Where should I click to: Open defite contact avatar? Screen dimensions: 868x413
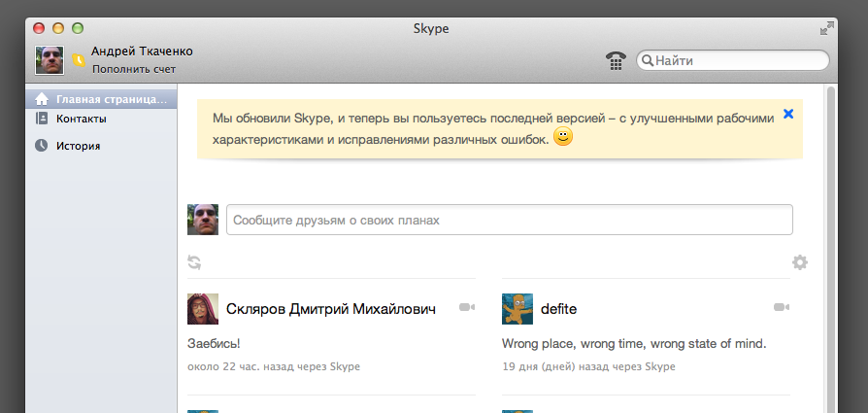pyautogui.click(x=517, y=309)
